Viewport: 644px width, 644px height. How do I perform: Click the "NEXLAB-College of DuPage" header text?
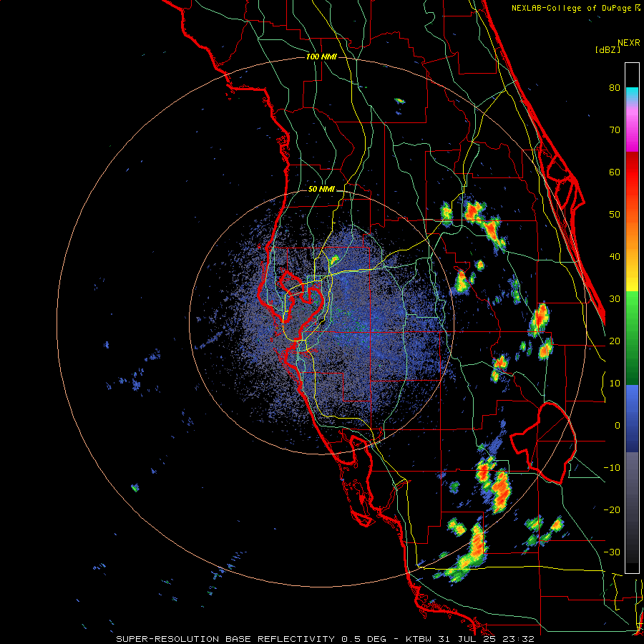[x=572, y=8]
